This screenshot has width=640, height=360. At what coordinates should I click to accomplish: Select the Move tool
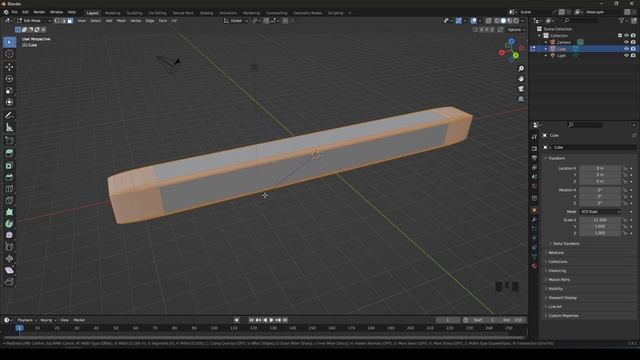9,67
